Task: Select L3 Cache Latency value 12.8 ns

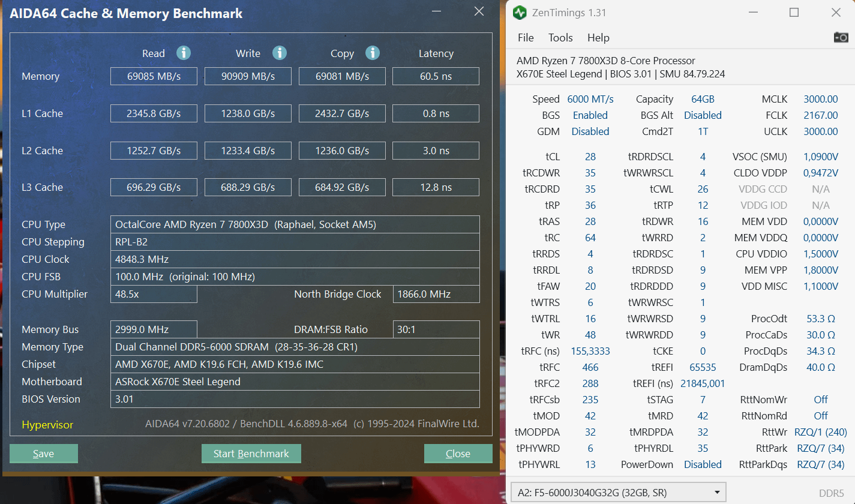Action: click(x=436, y=187)
